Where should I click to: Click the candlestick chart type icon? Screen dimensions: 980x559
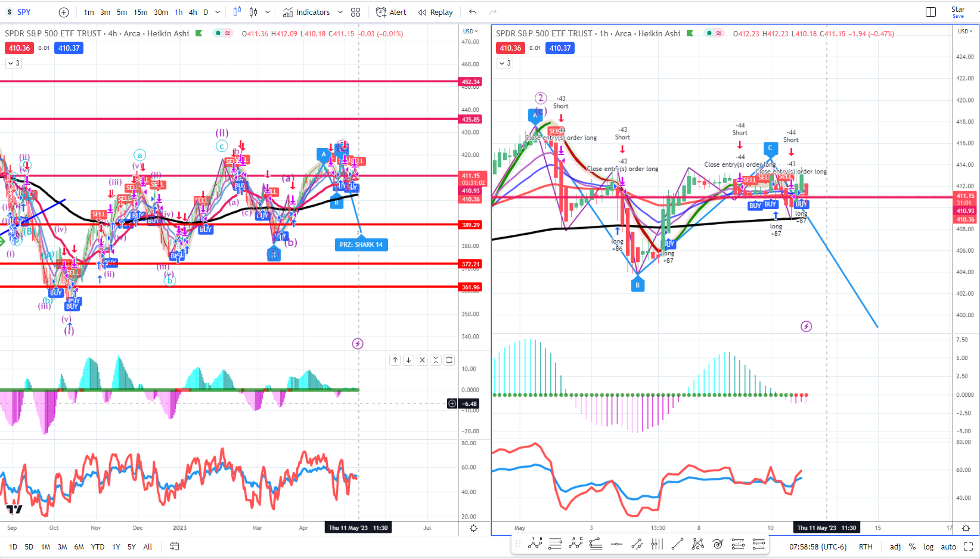click(x=253, y=12)
